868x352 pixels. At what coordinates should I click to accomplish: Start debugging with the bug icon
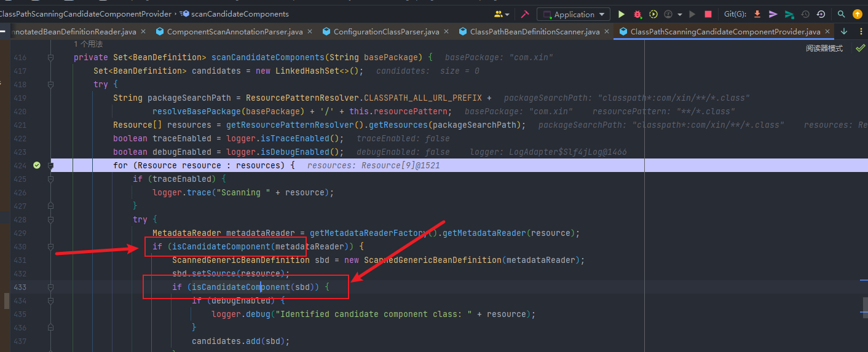pos(637,14)
